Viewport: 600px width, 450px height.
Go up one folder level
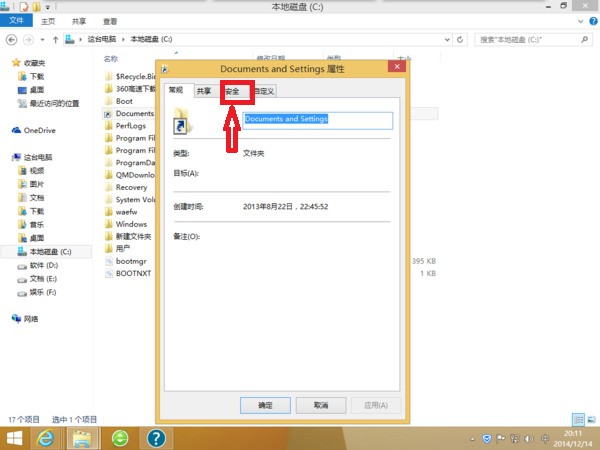click(x=55, y=39)
